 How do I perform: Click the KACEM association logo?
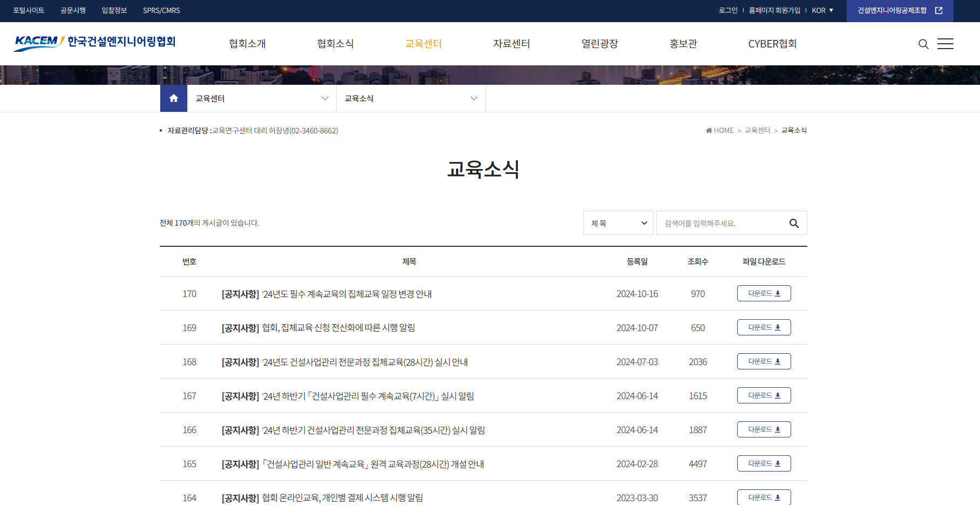(94, 43)
